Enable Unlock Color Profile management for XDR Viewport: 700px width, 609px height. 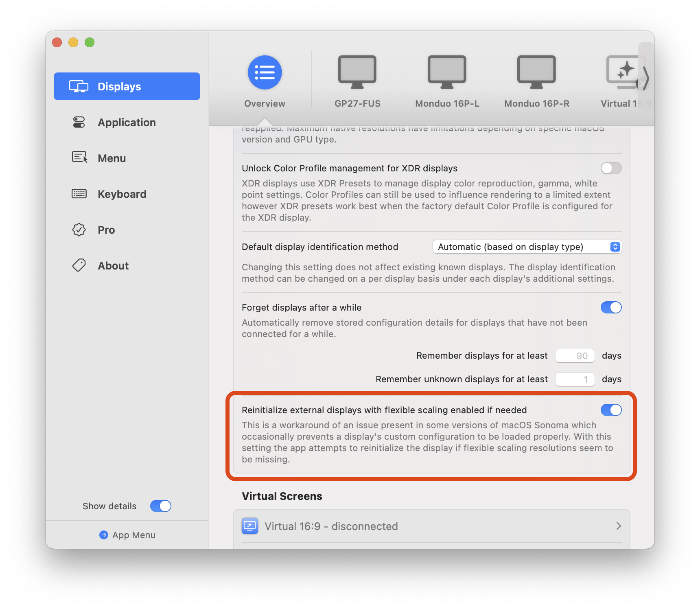click(x=610, y=168)
